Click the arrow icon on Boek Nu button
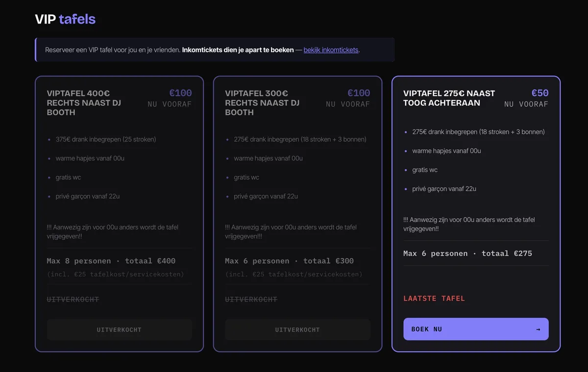Image resolution: width=588 pixels, height=372 pixels. [538, 329]
